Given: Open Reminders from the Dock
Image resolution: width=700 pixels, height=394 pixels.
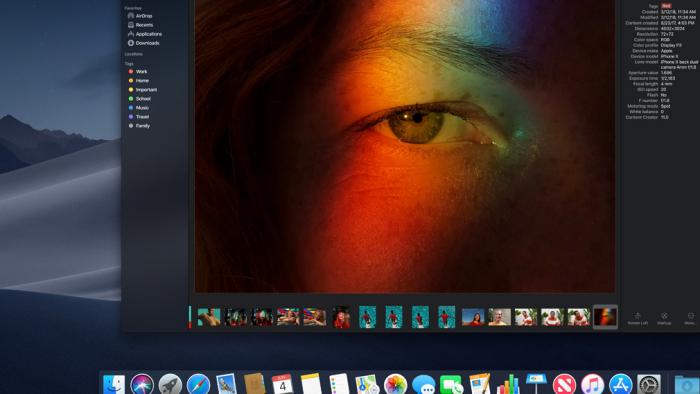Looking at the screenshot, I should (339, 385).
